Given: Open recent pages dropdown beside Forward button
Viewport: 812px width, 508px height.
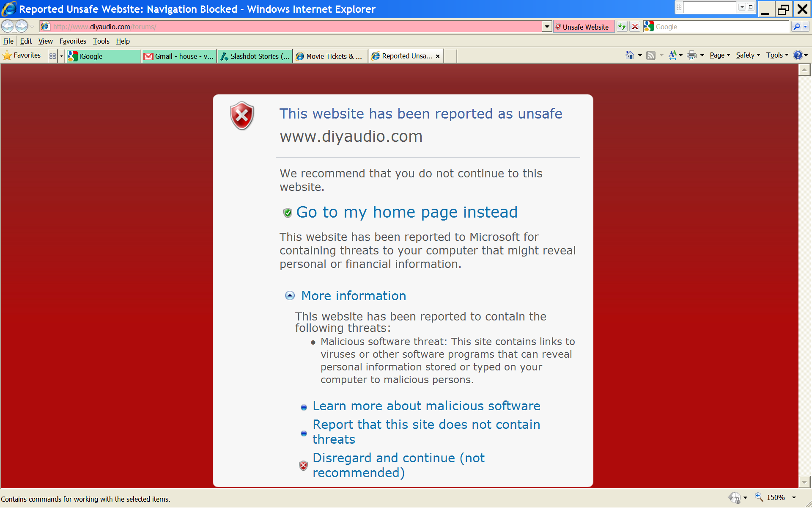Looking at the screenshot, I should coord(32,27).
